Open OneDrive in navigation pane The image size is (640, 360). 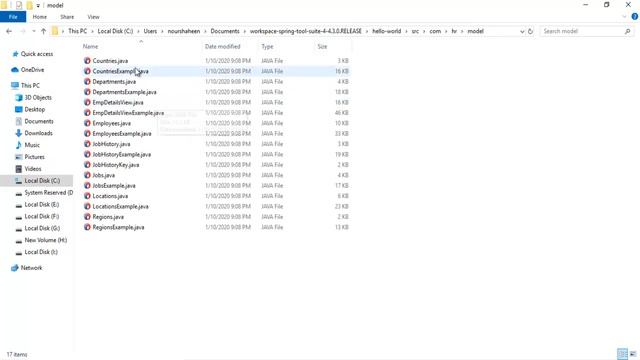(x=32, y=70)
